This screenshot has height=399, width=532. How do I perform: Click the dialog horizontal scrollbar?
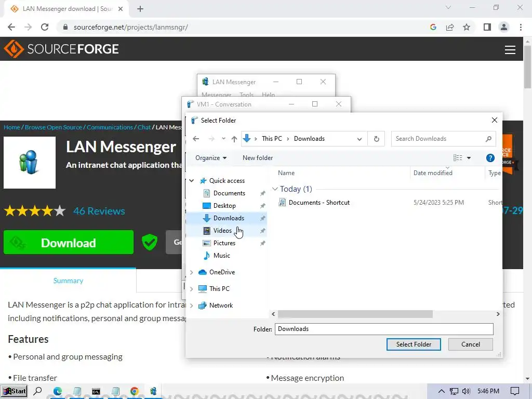coord(355,314)
